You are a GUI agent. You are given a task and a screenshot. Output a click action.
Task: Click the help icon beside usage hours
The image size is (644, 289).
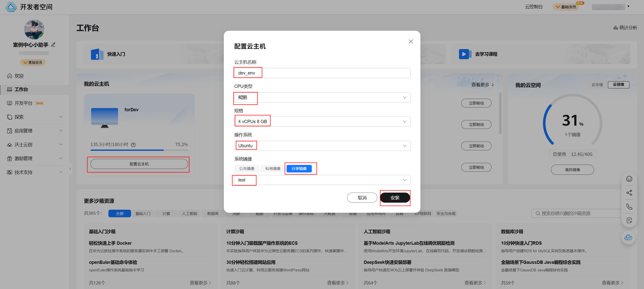click(133, 145)
